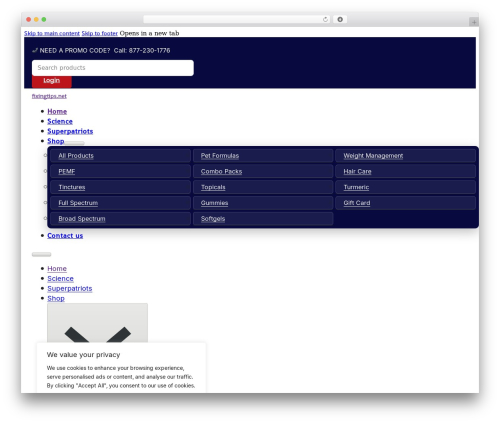View Turmeric products
This screenshot has height=423, width=500.
(356, 187)
